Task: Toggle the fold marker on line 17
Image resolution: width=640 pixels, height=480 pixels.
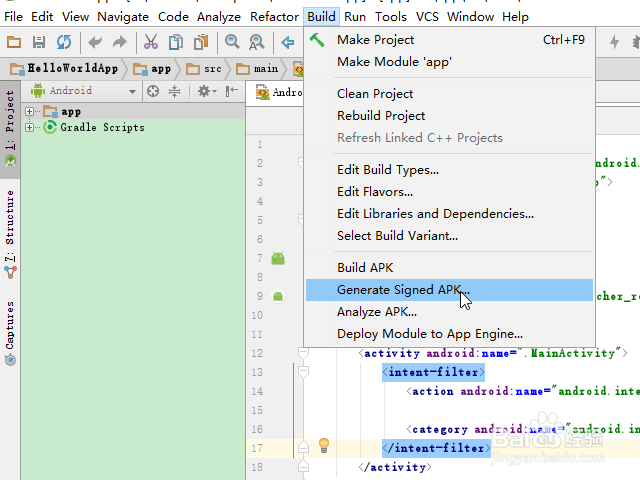Action: click(x=303, y=448)
